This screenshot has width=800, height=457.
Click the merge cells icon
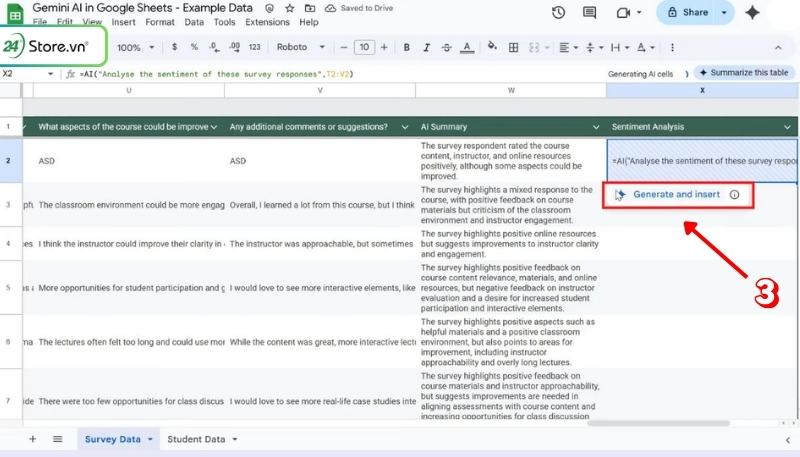tap(534, 47)
